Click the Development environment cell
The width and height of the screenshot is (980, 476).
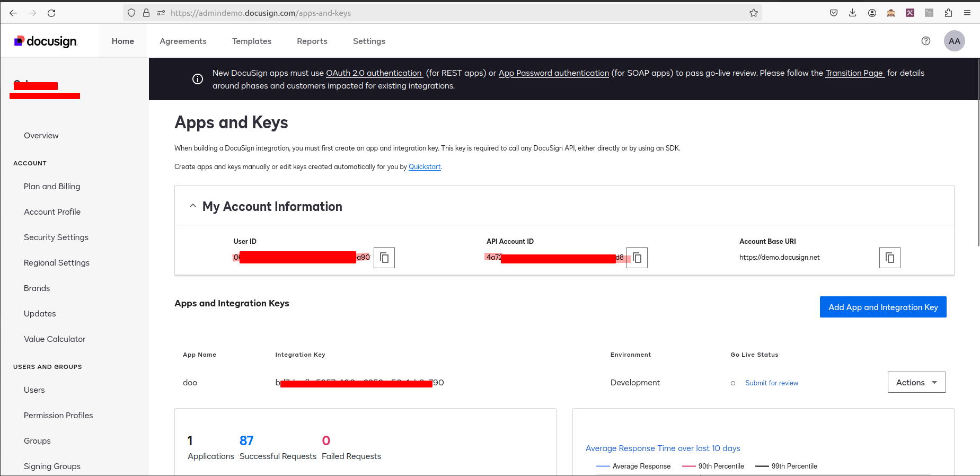click(x=635, y=383)
